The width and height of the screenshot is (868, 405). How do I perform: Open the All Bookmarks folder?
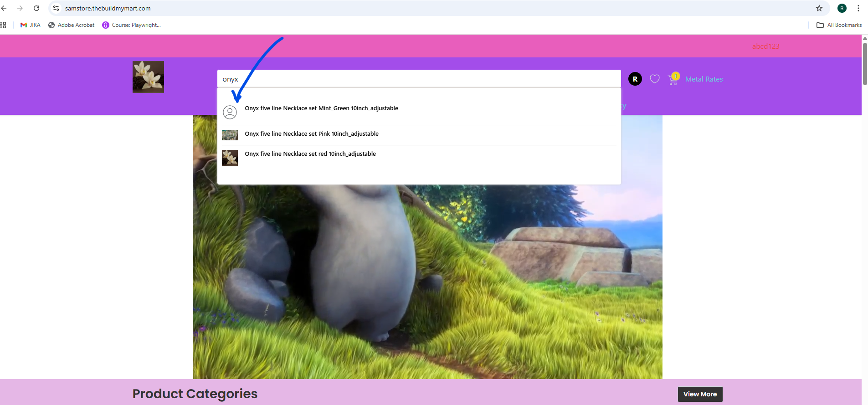point(839,25)
